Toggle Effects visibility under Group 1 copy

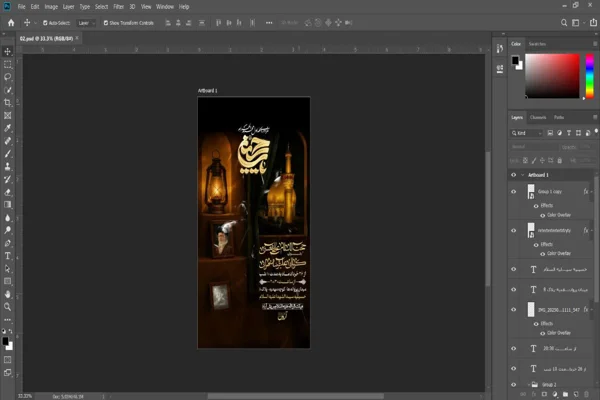(536, 206)
